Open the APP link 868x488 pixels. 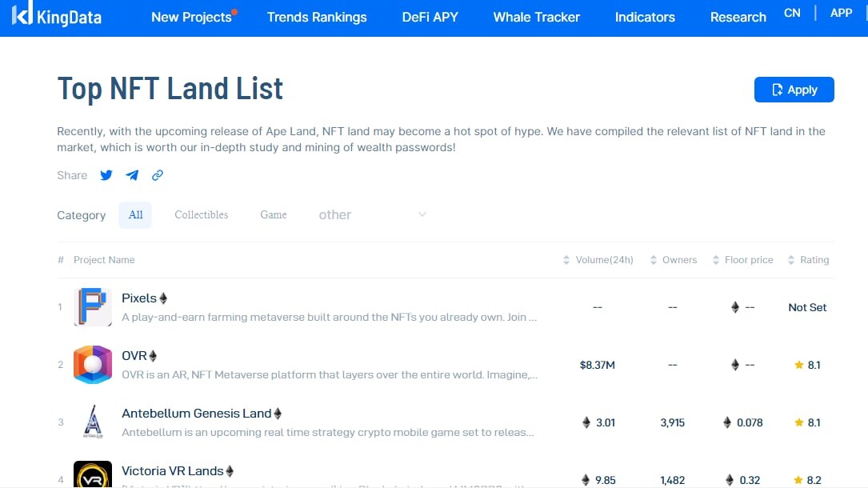pos(841,13)
